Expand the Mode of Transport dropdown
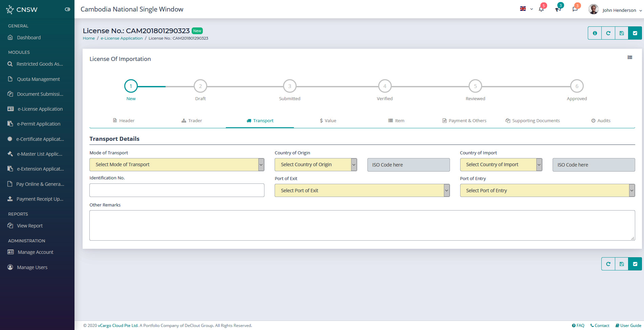Image resolution: width=644 pixels, height=330 pixels. (176, 164)
